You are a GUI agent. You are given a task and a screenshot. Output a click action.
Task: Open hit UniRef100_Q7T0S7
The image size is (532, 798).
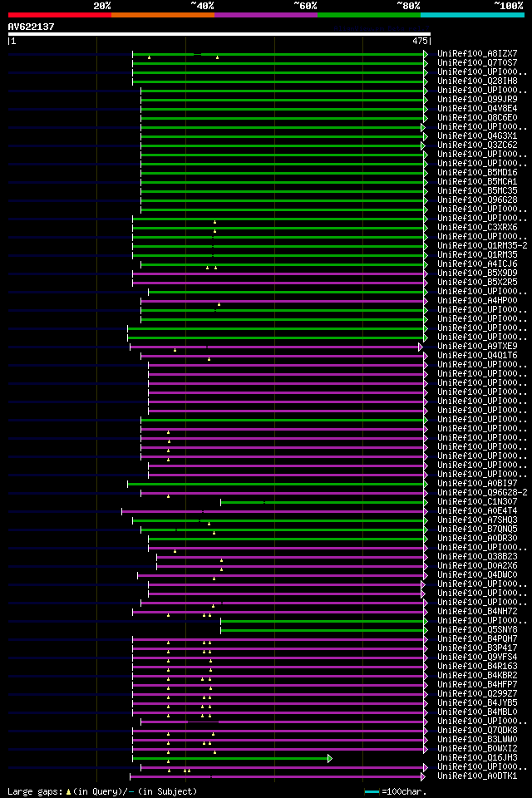477,62
